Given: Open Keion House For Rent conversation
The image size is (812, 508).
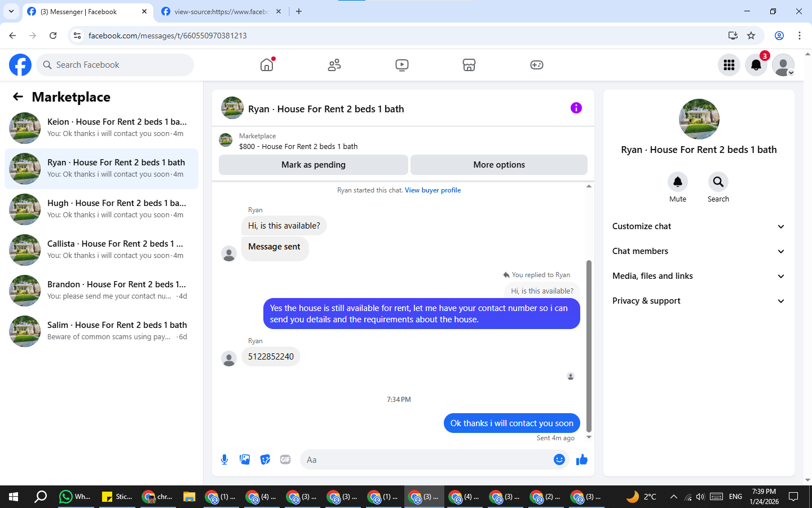Looking at the screenshot, I should (101, 128).
